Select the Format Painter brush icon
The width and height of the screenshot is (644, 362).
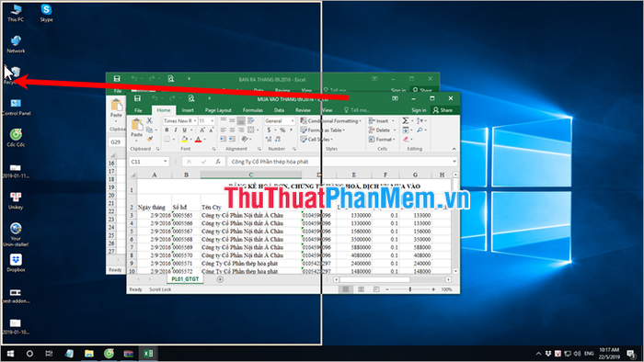[149, 139]
